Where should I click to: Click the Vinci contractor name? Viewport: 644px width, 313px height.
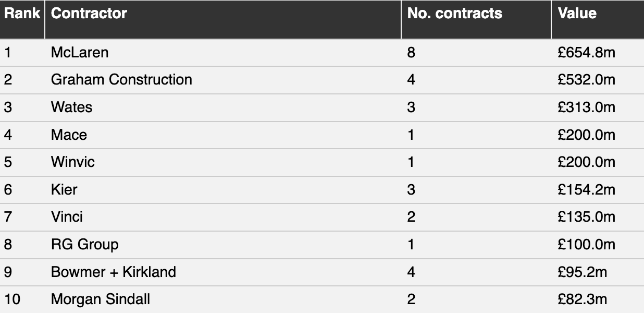pos(67,216)
